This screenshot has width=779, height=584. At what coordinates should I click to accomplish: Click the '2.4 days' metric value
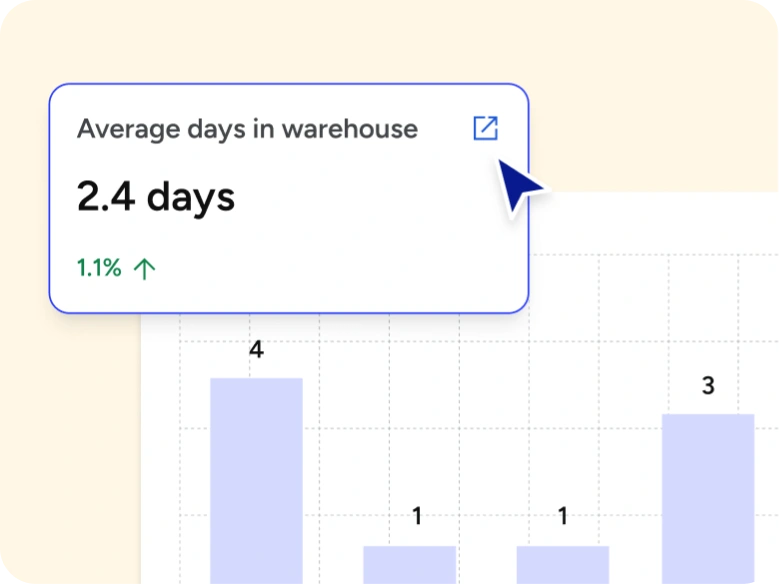pos(156,197)
